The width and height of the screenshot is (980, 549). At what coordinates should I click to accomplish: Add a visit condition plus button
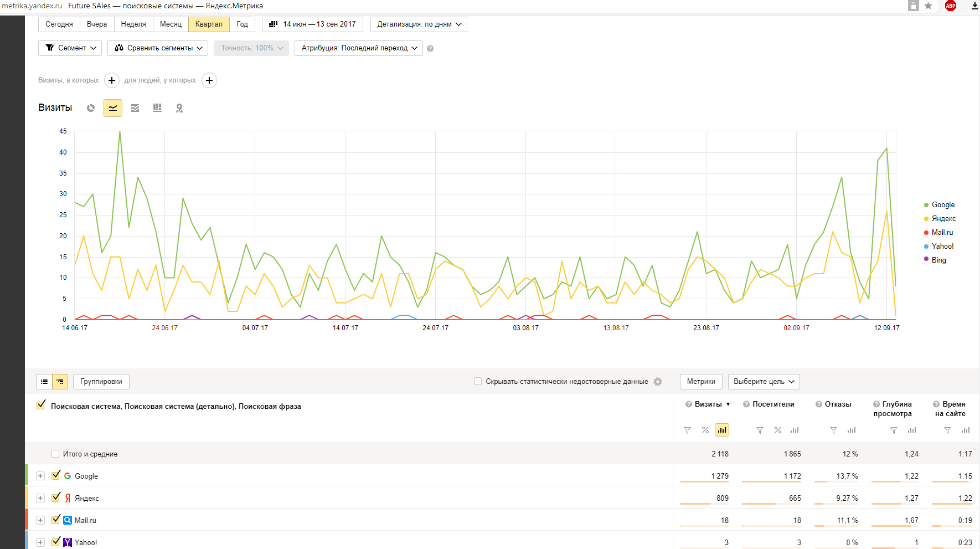pos(112,80)
